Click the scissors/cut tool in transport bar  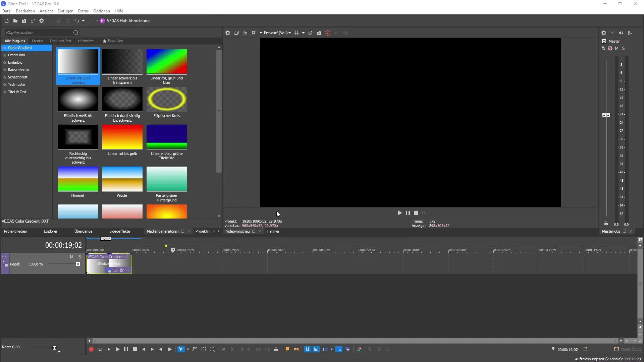pyautogui.click(x=224, y=349)
